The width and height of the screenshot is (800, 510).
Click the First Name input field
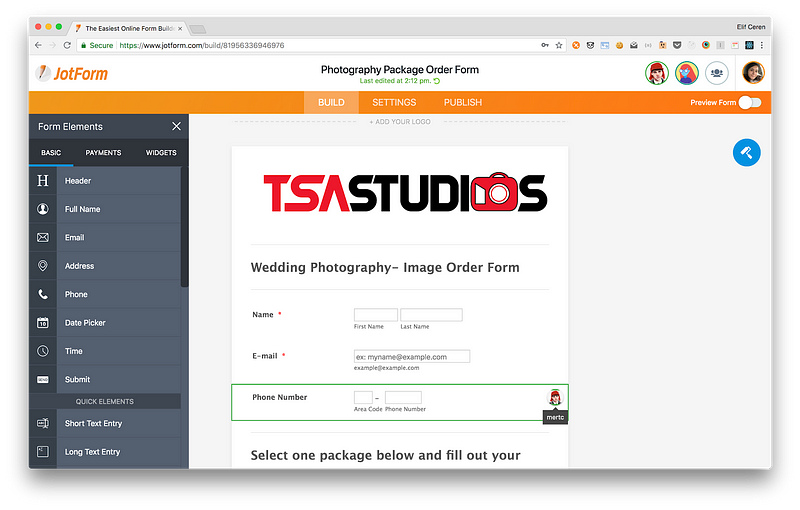tap(376, 315)
